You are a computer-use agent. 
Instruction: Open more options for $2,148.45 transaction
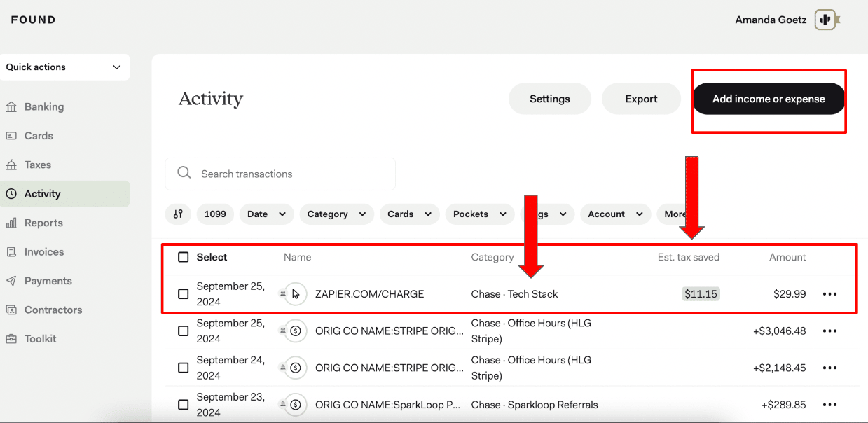(830, 368)
